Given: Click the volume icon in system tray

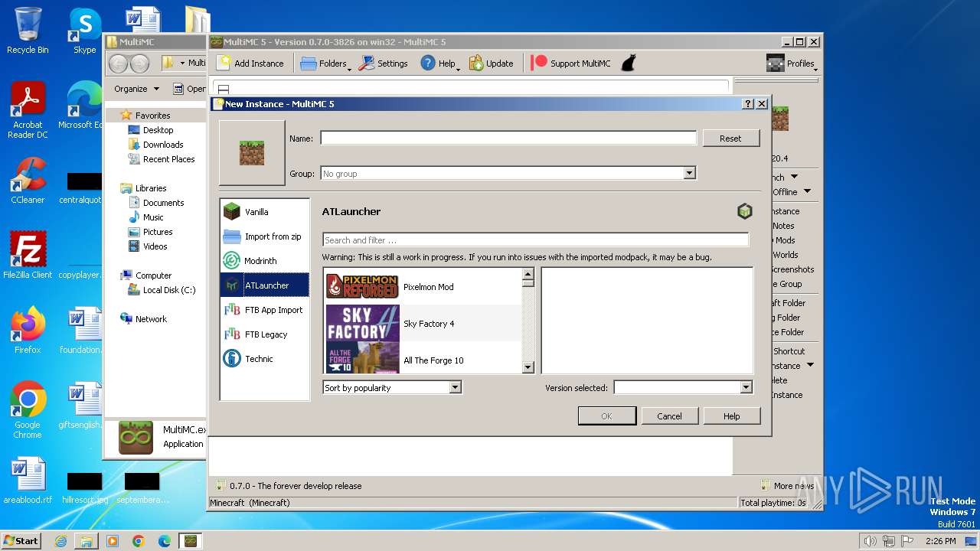Looking at the screenshot, I should pos(870,541).
